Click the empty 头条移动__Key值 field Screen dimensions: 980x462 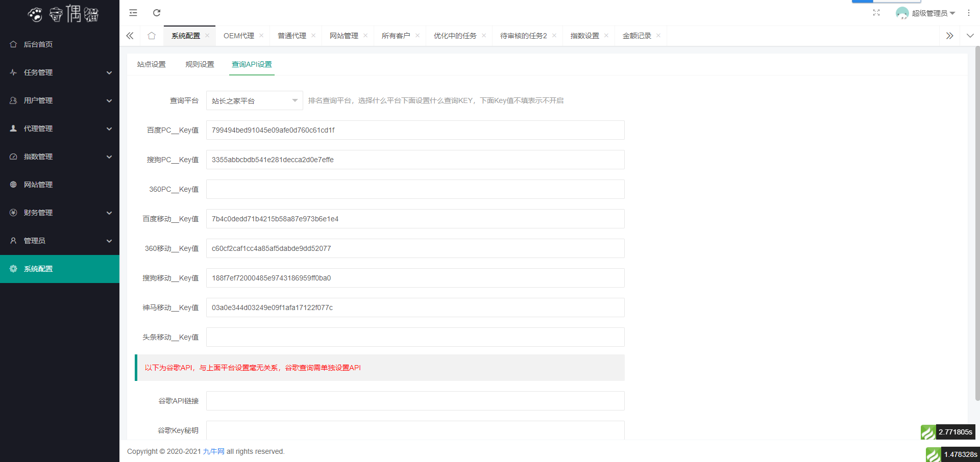point(415,337)
